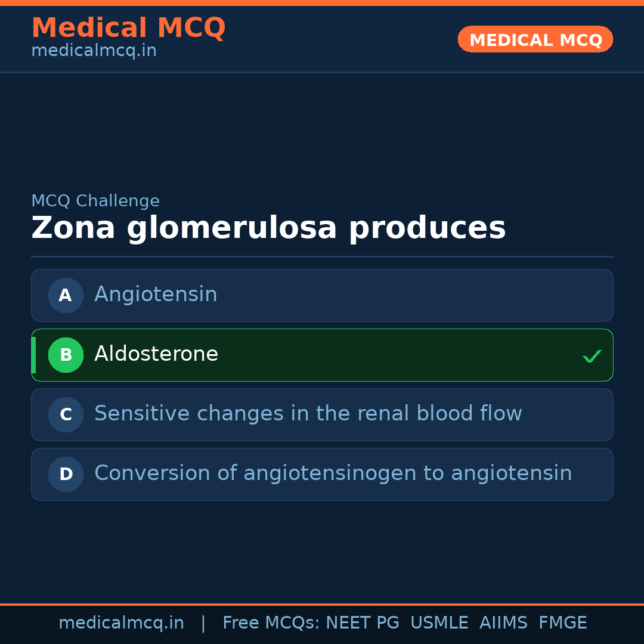
Task: Click the 'MCQ Challenge' label
Action: click(95, 202)
